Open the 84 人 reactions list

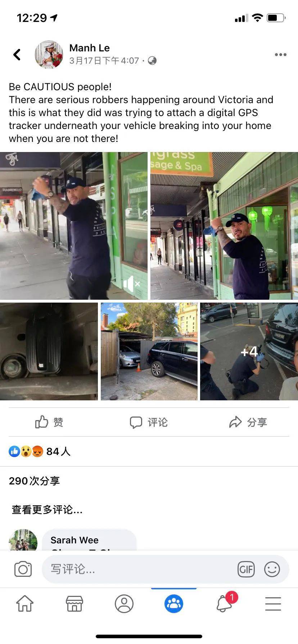click(x=40, y=451)
